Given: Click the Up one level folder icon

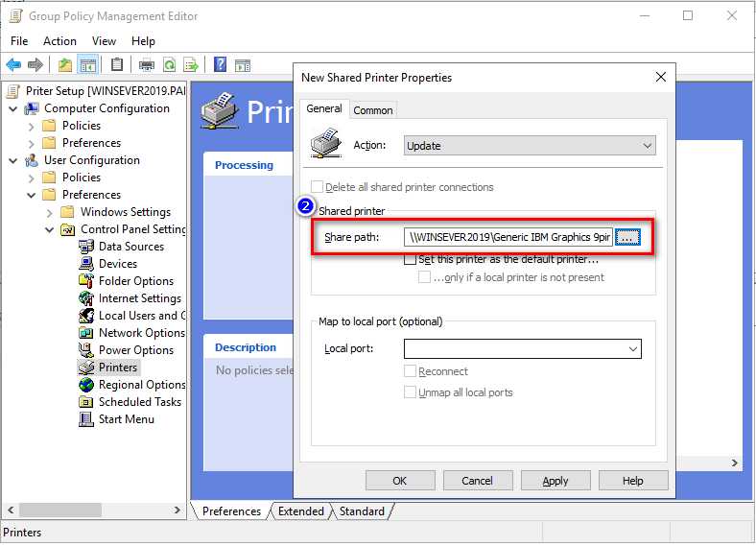Looking at the screenshot, I should click(65, 64).
